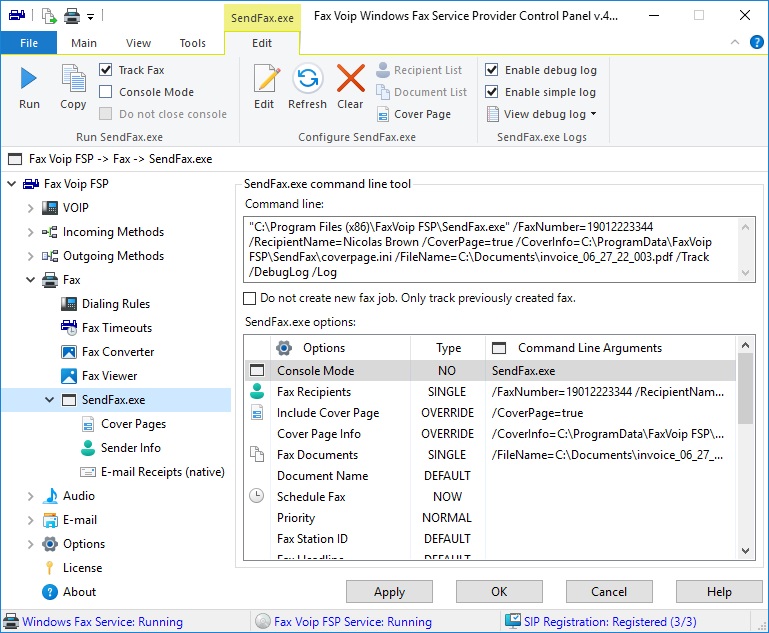
Task: Click the Copy command line icon
Action: pyautogui.click(x=74, y=78)
